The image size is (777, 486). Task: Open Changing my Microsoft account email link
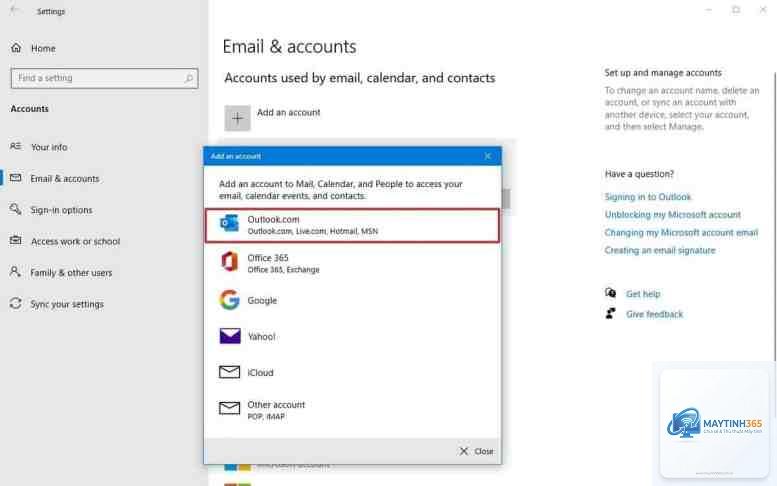tap(681, 232)
